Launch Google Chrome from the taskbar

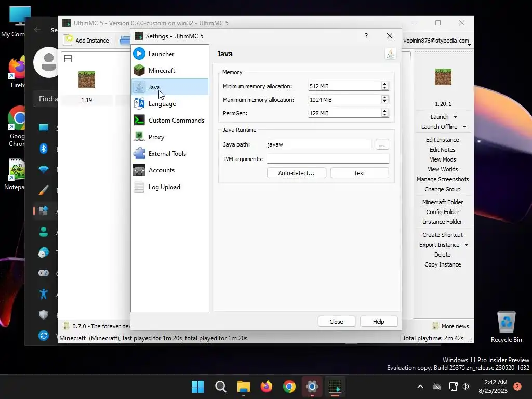pyautogui.click(x=289, y=387)
